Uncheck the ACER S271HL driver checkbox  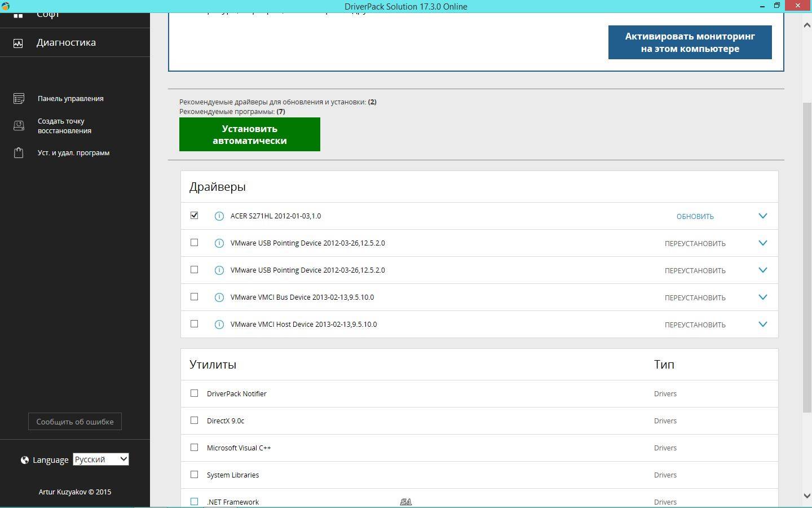[195, 216]
